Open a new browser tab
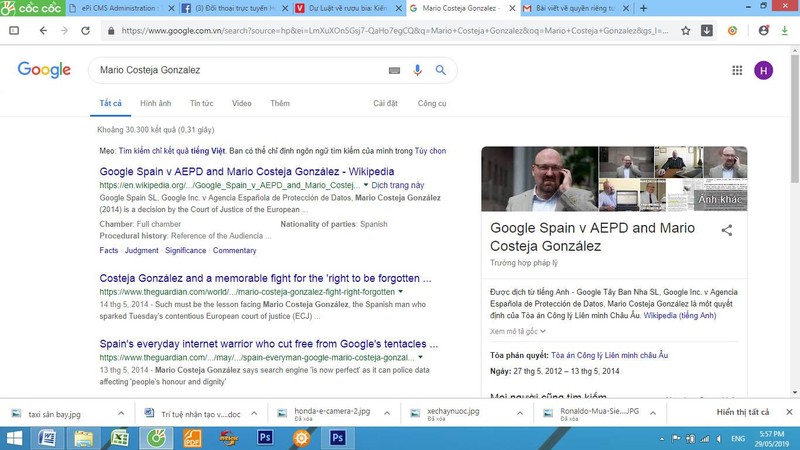Image resolution: width=800 pixels, height=450 pixels. point(643,8)
